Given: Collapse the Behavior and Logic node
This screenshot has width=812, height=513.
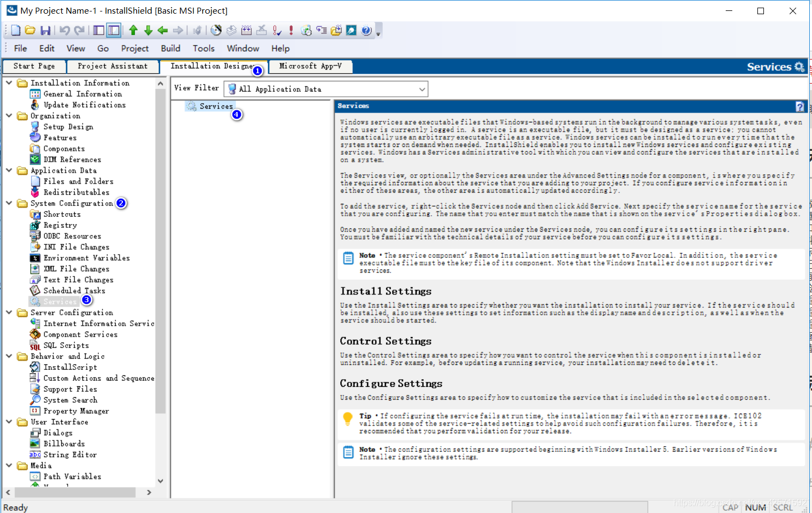Looking at the screenshot, I should [9, 356].
